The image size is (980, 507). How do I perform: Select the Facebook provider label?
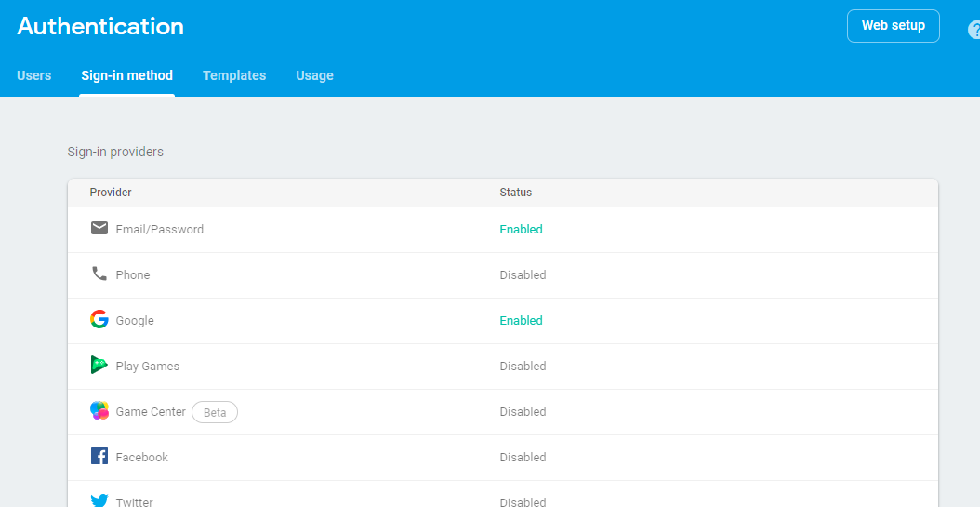click(142, 458)
